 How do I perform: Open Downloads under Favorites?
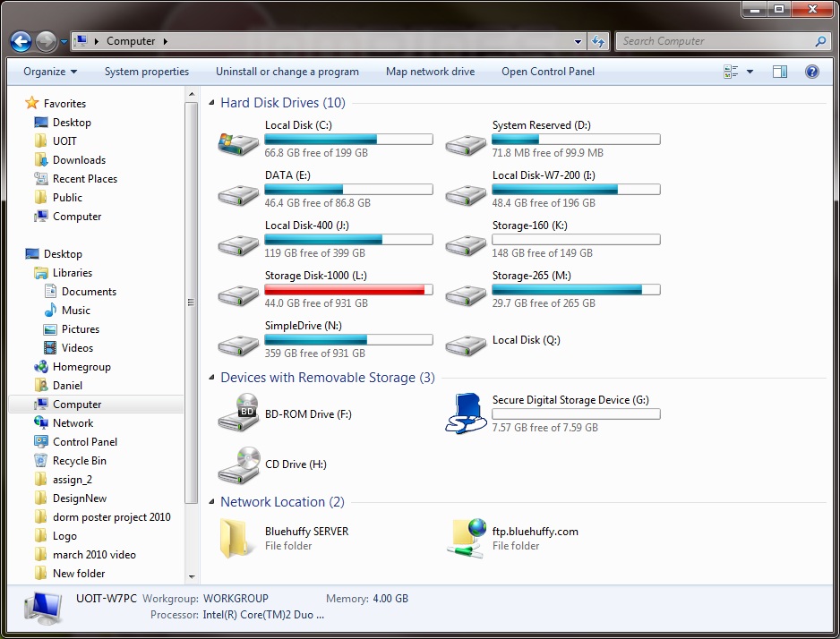click(x=79, y=160)
